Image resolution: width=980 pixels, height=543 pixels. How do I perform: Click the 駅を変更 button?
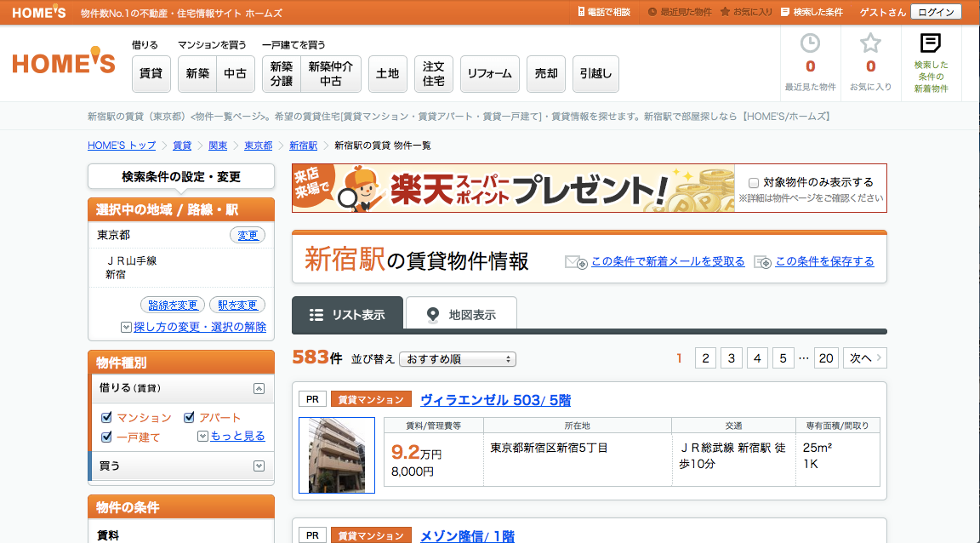click(x=237, y=305)
